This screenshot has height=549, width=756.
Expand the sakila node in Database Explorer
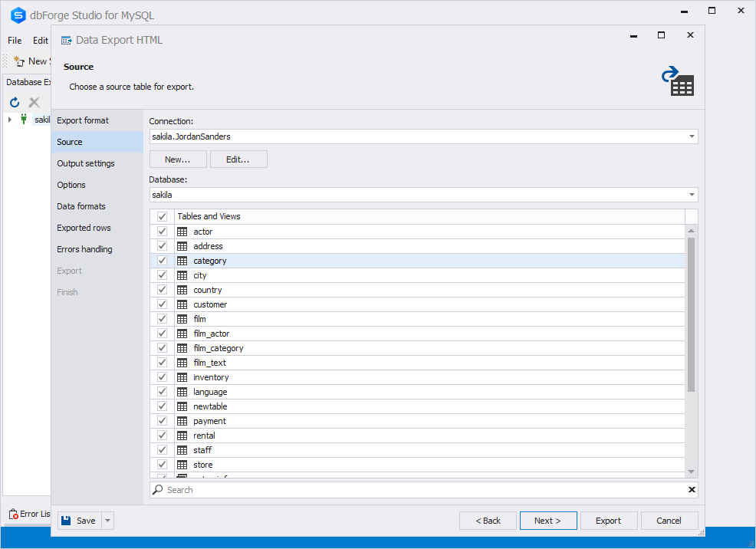pyautogui.click(x=10, y=119)
